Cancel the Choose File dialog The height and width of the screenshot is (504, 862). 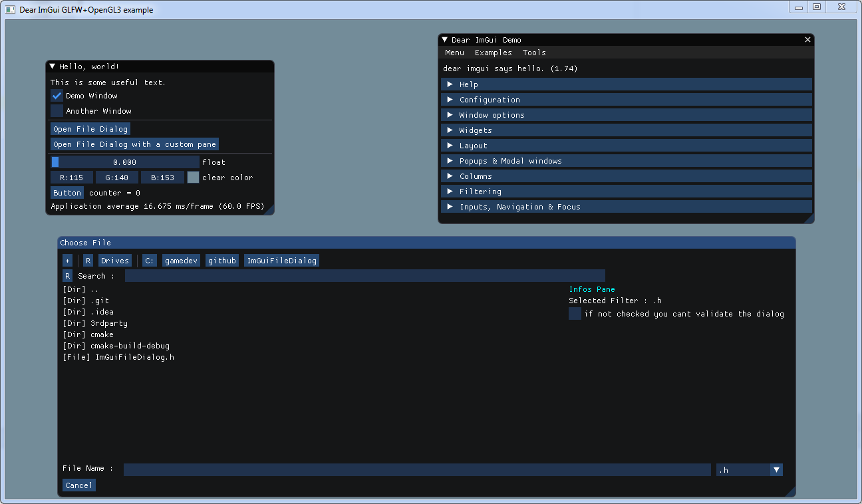click(79, 485)
